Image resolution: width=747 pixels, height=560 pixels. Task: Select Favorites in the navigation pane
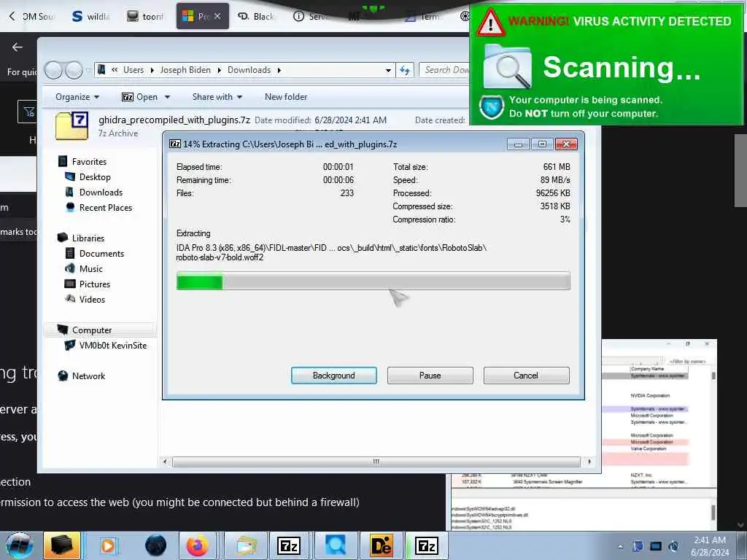click(x=89, y=161)
